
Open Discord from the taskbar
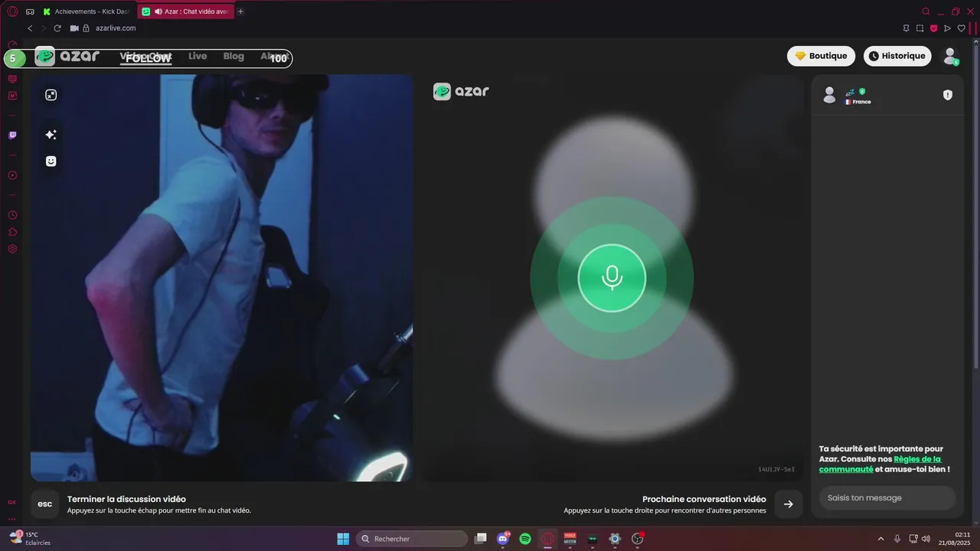pos(503,539)
